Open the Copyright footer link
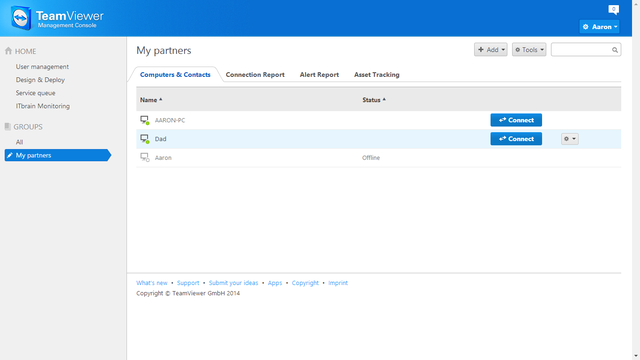The image size is (640, 360). pos(305,283)
